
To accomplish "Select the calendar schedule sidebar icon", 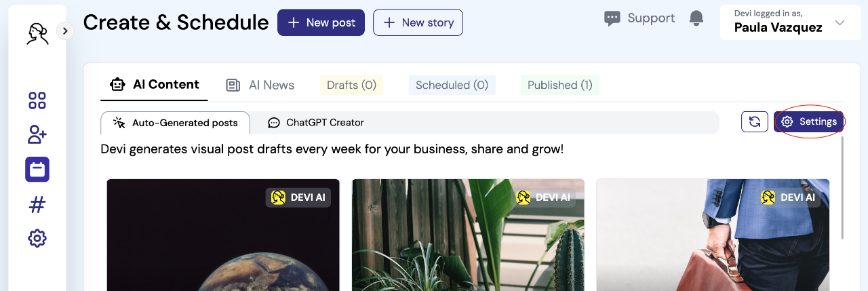I will [x=37, y=169].
